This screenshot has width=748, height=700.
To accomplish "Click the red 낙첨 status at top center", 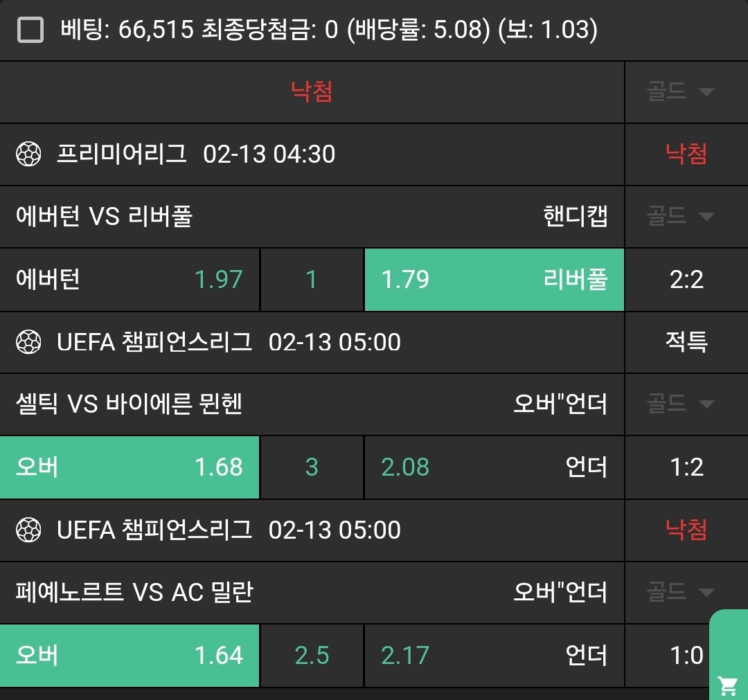I will coord(312,92).
